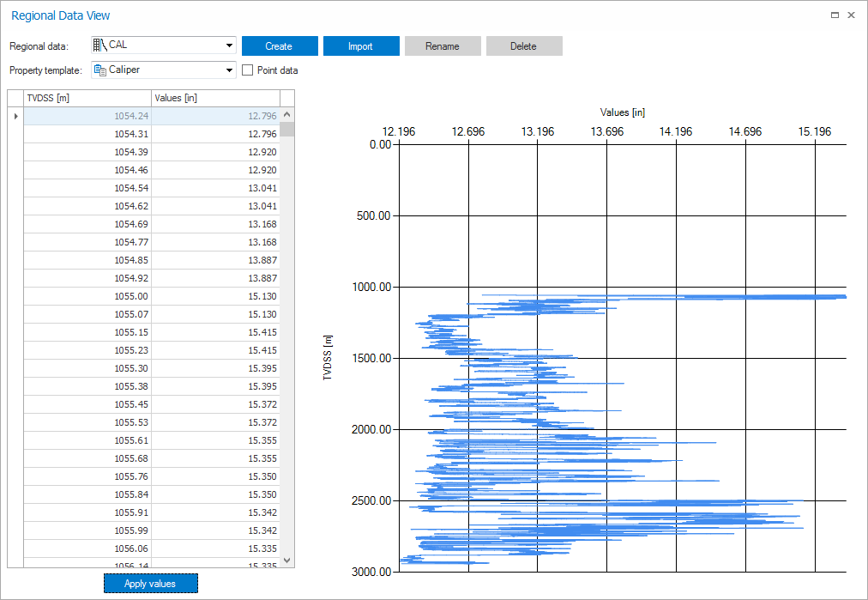
Task: Maximize the Regional Data View window
Action: 835,15
